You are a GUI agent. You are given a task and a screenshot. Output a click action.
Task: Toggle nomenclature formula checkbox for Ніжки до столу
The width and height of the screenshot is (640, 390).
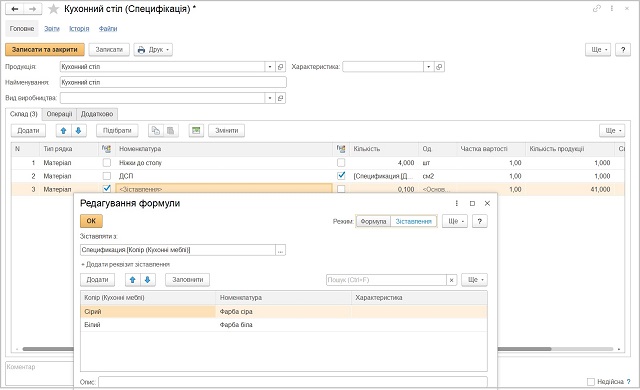coord(107,163)
